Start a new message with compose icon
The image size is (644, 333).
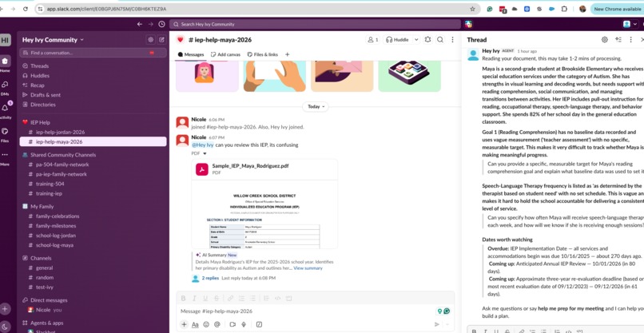(162, 40)
